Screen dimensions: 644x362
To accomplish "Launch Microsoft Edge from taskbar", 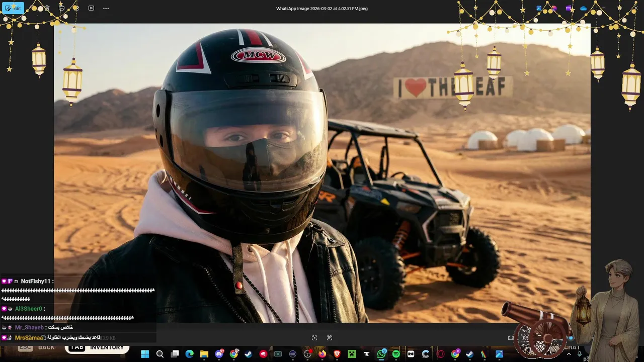I will coord(189,354).
